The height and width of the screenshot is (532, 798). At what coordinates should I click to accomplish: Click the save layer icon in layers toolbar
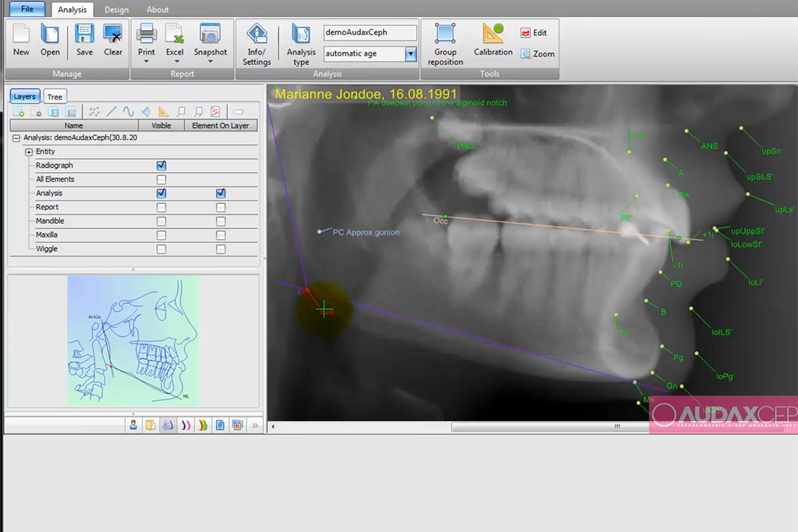(x=53, y=112)
